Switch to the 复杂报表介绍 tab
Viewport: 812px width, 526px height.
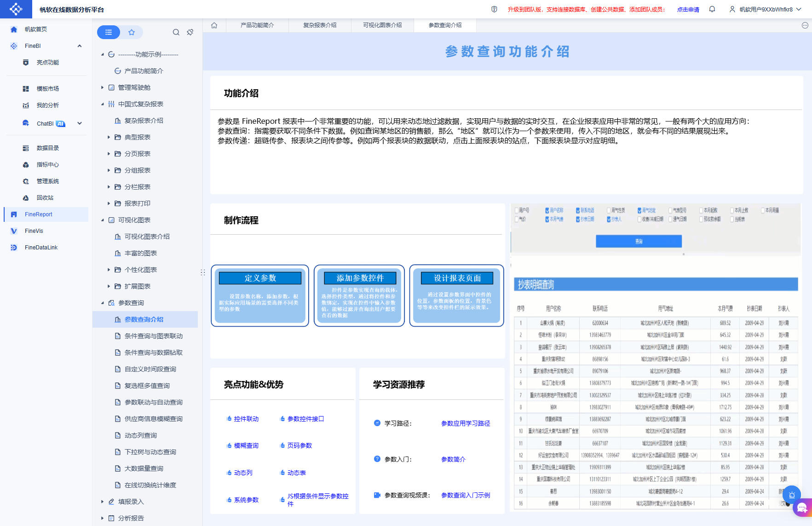[320, 25]
